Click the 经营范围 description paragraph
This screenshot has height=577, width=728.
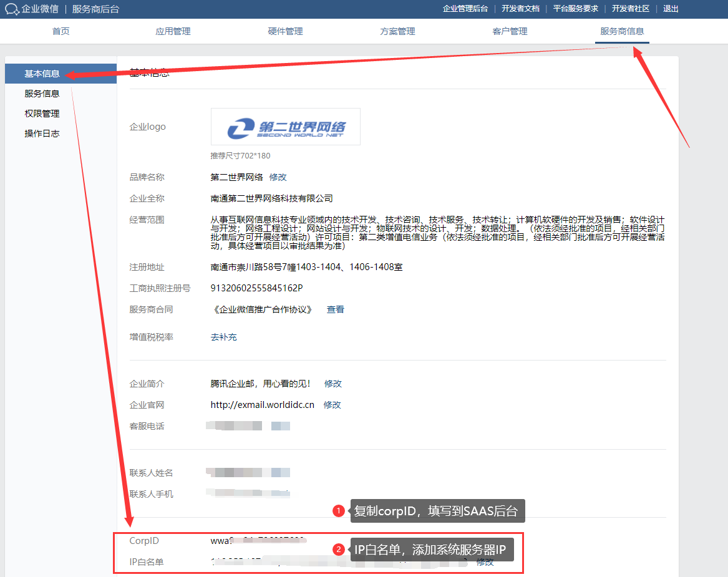pyautogui.click(x=437, y=233)
